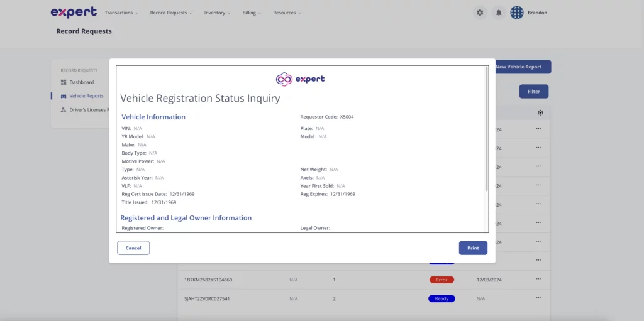This screenshot has height=321, width=644.
Task: Click the Vehicle Reports car icon
Action: pyautogui.click(x=64, y=96)
